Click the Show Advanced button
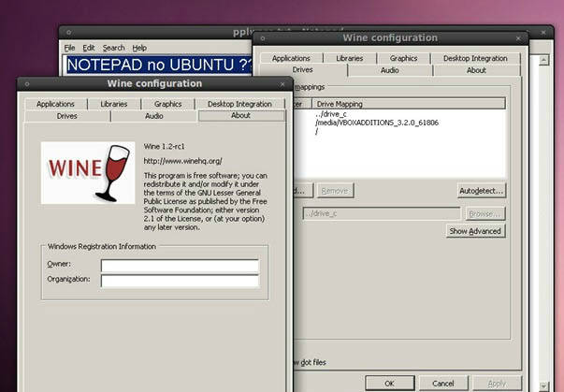Viewport: 564px width, 392px height. pos(475,231)
